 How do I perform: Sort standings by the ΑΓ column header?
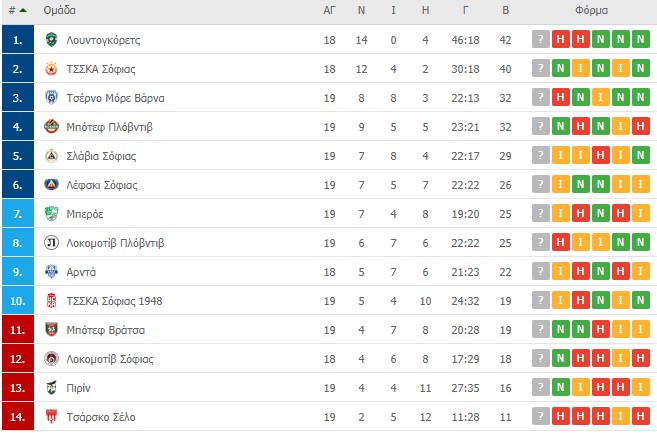(x=329, y=10)
